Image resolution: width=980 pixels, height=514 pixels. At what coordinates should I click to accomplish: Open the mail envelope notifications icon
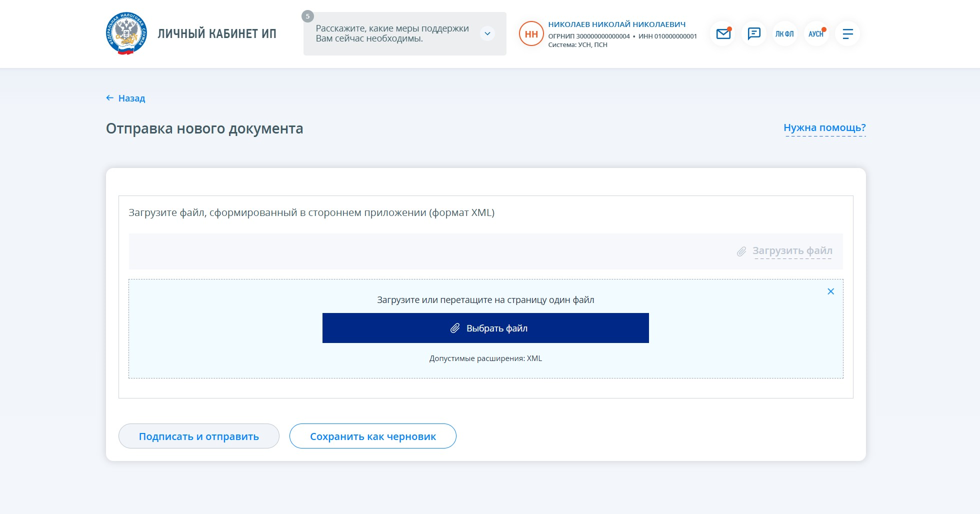coord(723,34)
